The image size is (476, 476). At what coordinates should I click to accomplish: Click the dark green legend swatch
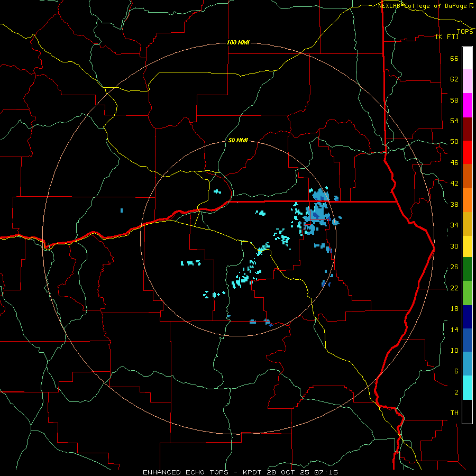click(467, 269)
